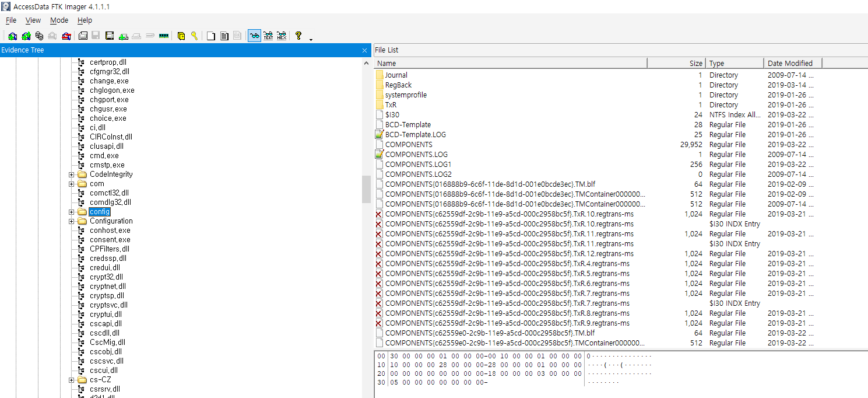This screenshot has height=398, width=868.
Task: Click the Verify Drive/Image icon
Action: (x=149, y=36)
